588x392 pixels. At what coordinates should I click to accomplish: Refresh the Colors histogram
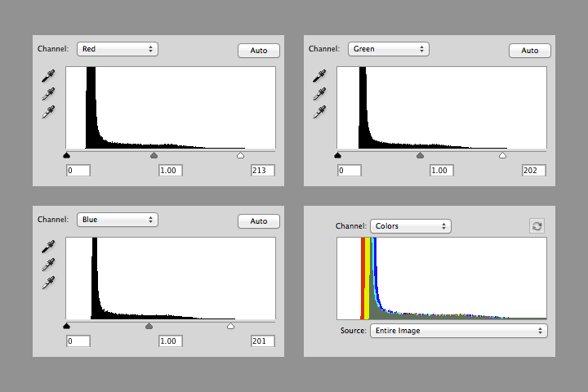click(537, 226)
